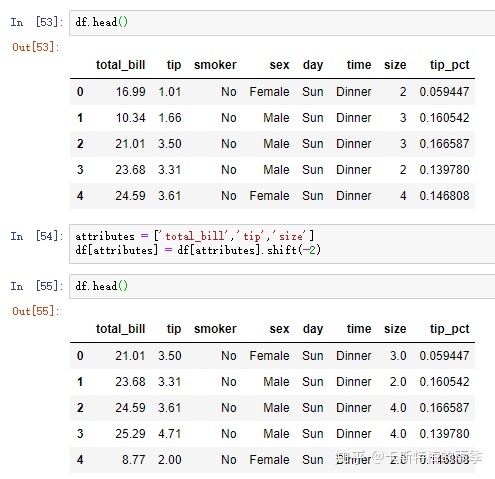Click Female in row 0 of Out[53]
Viewport: 495px width, 479px height.
pos(269,92)
